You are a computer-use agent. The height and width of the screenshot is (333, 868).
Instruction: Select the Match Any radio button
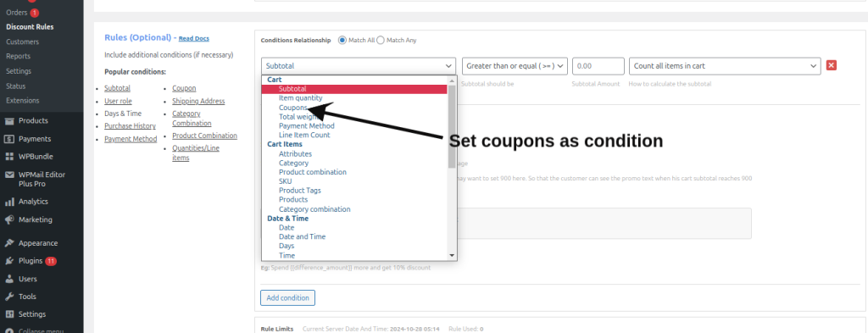381,41
